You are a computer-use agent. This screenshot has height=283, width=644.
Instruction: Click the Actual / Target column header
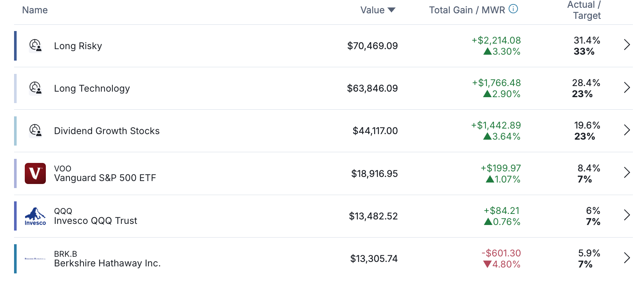[584, 10]
